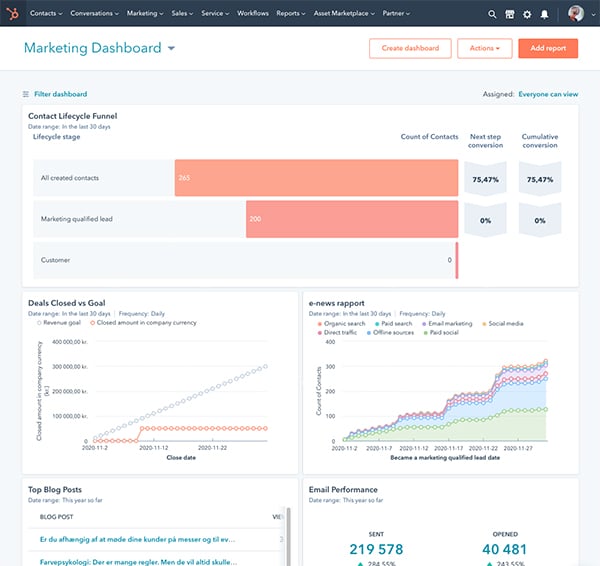Expand the account menu chevron beside avatar
This screenshot has height=566, width=600.
click(x=594, y=15)
